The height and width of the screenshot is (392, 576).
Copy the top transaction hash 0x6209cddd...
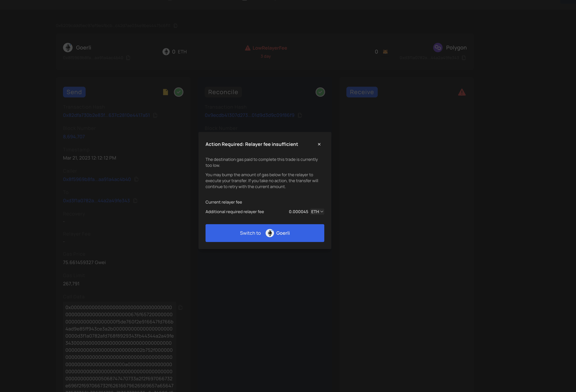tap(176, 25)
